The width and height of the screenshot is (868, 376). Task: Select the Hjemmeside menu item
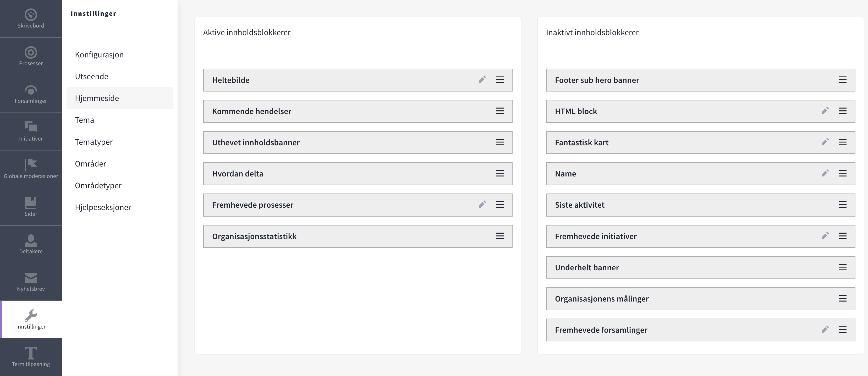point(97,98)
